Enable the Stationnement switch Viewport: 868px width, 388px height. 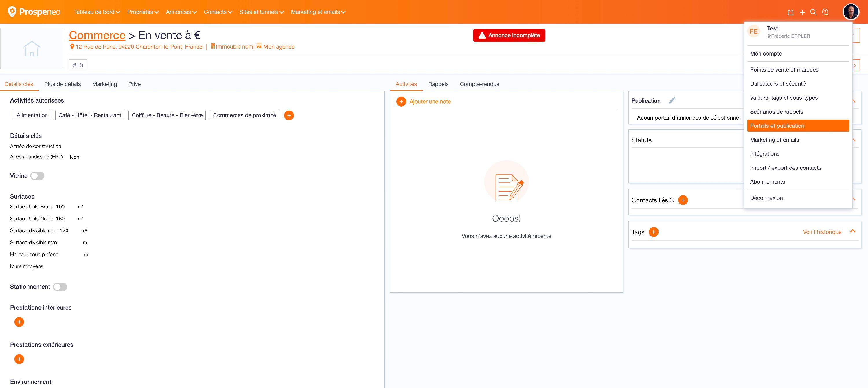click(60, 287)
